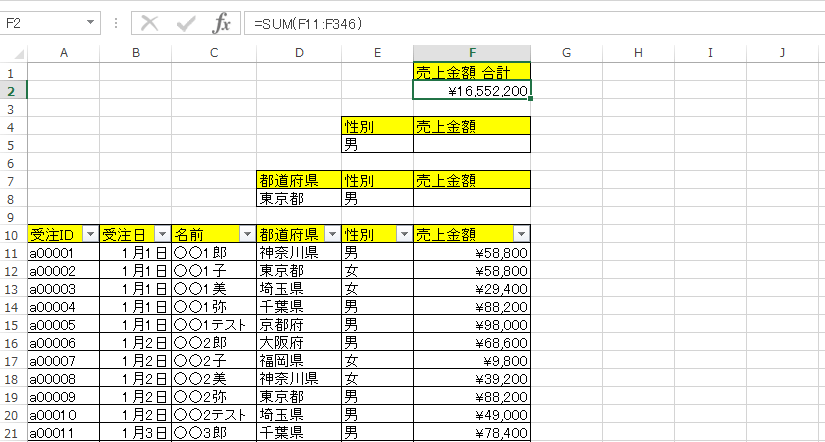The height and width of the screenshot is (442, 825).
Task: Select the cell containing a00005
Action: point(64,324)
